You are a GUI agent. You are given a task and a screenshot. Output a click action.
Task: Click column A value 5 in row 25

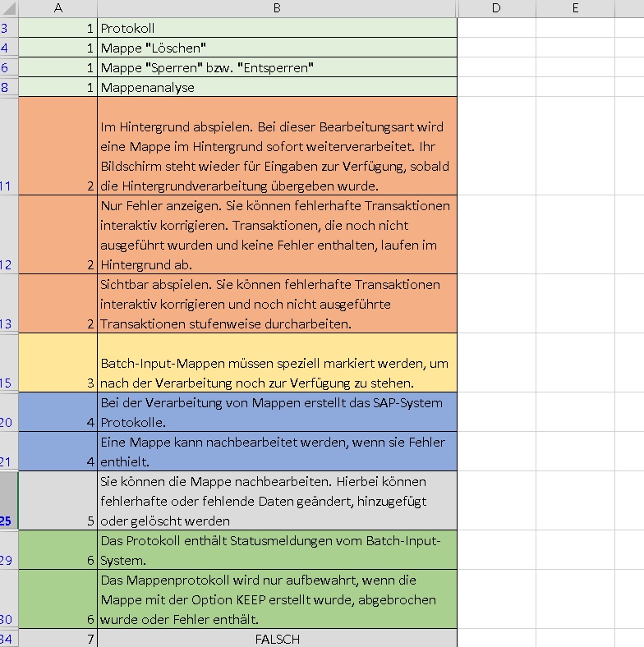tap(58, 501)
